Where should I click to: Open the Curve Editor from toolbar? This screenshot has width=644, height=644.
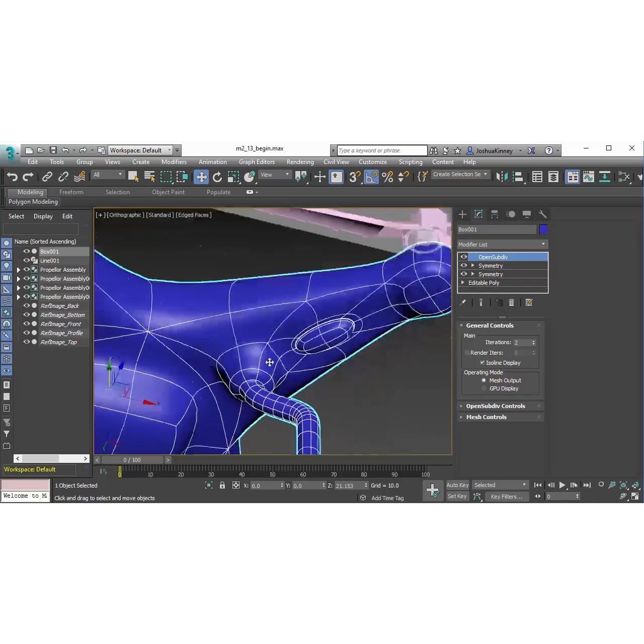(x=588, y=177)
